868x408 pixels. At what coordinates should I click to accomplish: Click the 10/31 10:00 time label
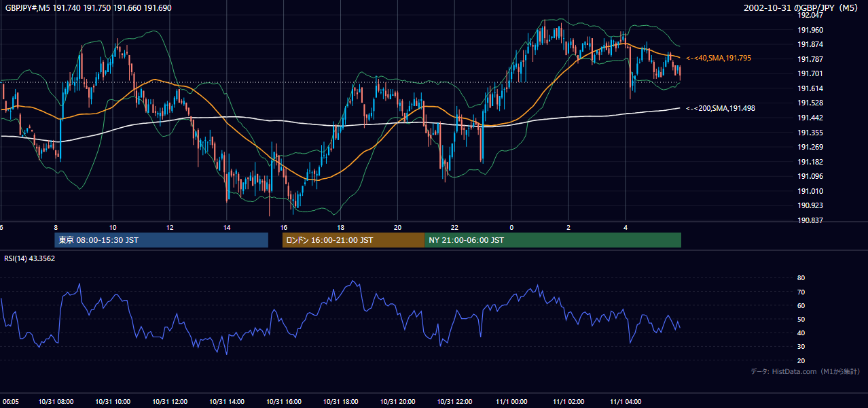(113, 402)
